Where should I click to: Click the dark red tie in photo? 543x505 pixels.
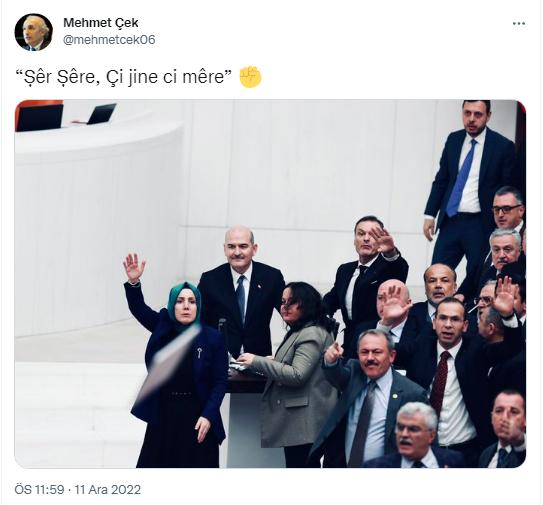(x=440, y=381)
